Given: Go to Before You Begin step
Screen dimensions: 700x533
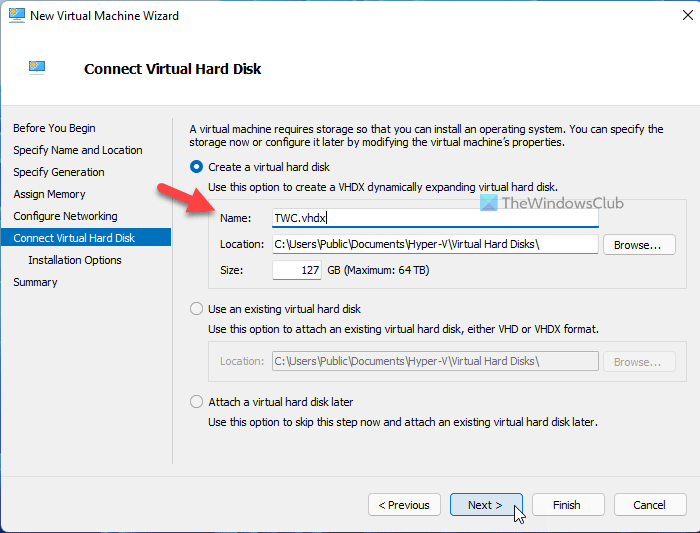Looking at the screenshot, I should click(x=54, y=128).
